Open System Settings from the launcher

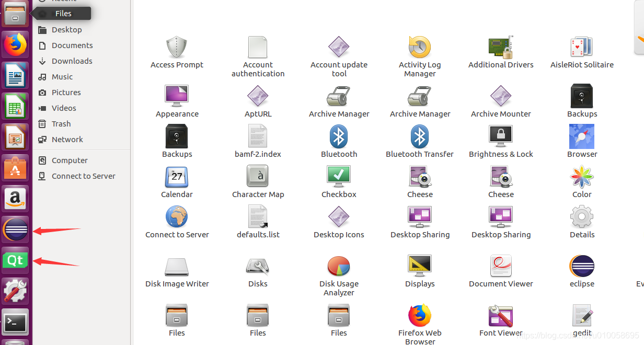coord(16,291)
